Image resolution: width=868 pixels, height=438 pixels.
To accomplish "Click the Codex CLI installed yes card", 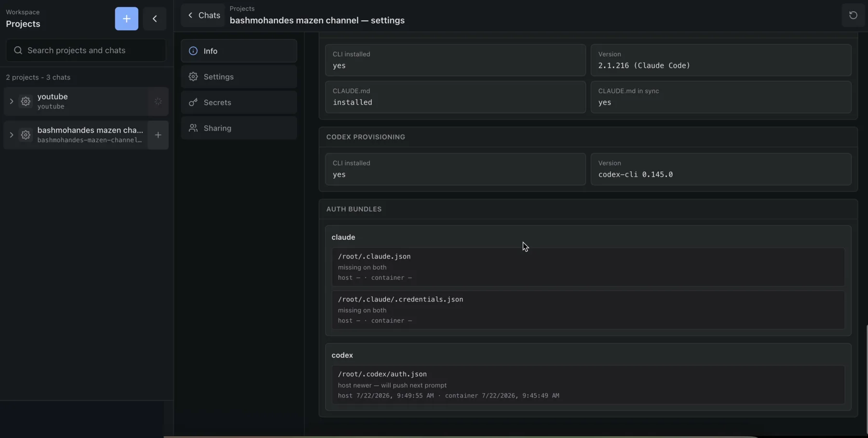I will tap(455, 169).
